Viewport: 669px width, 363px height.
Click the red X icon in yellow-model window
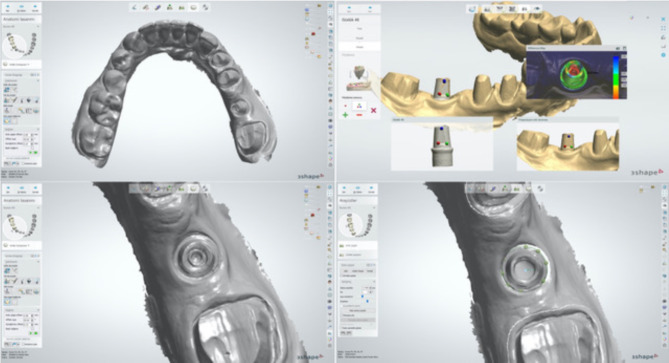click(373, 110)
